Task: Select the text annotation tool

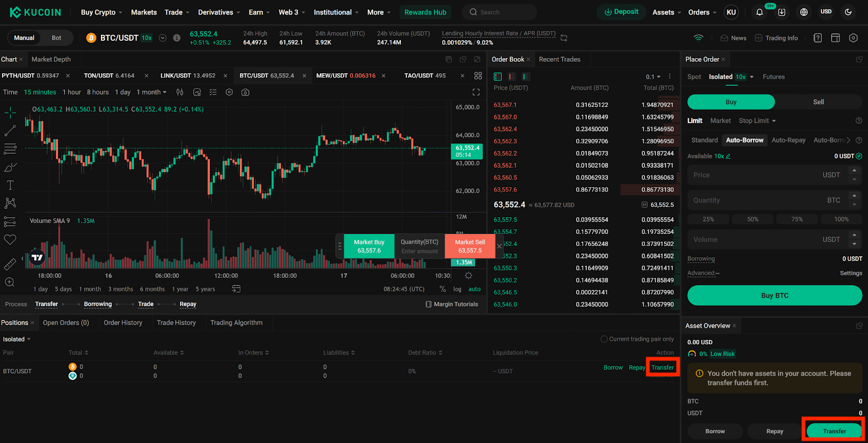Action: (x=10, y=185)
